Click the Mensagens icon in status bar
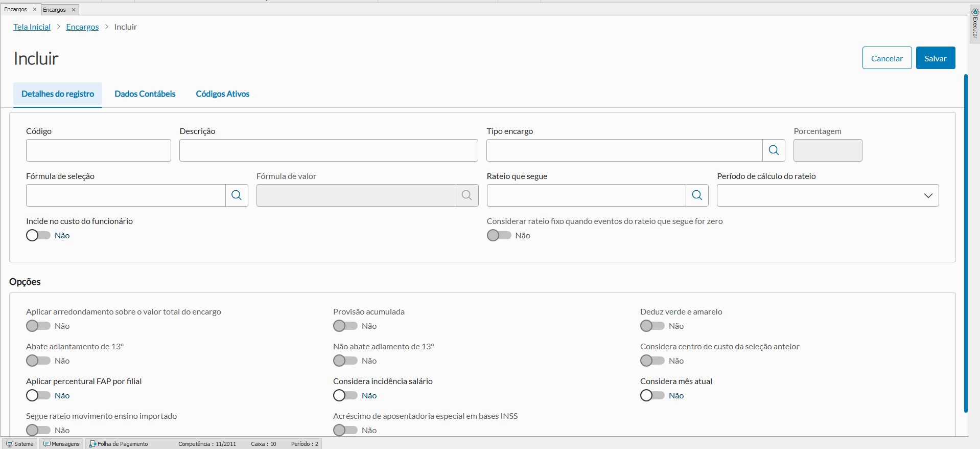 tap(47, 444)
